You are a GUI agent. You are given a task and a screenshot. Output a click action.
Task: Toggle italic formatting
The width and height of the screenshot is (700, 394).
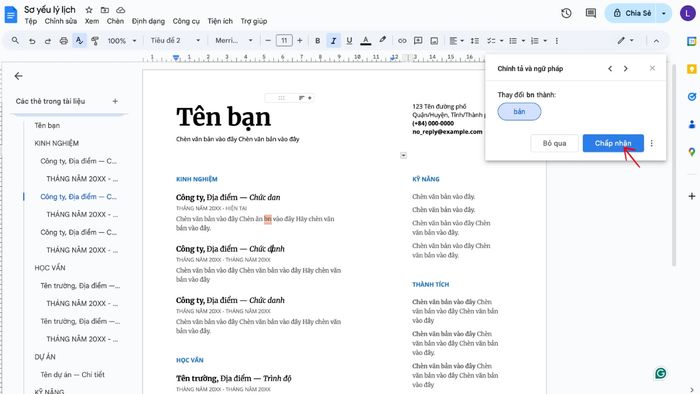(x=333, y=41)
